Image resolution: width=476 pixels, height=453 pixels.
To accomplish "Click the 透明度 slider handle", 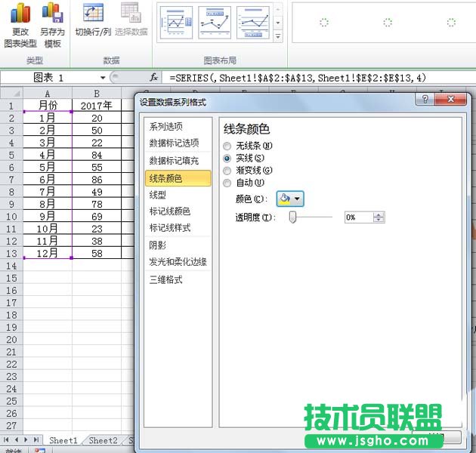I will click(292, 217).
